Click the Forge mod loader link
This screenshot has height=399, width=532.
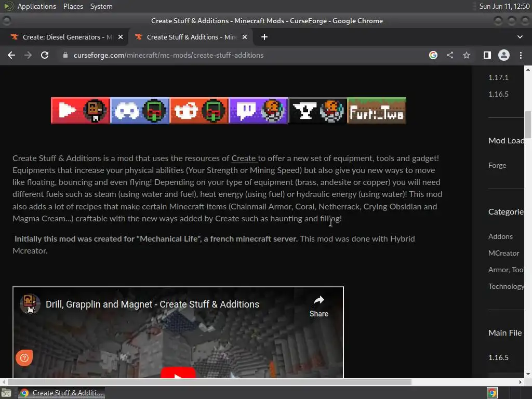pyautogui.click(x=497, y=165)
